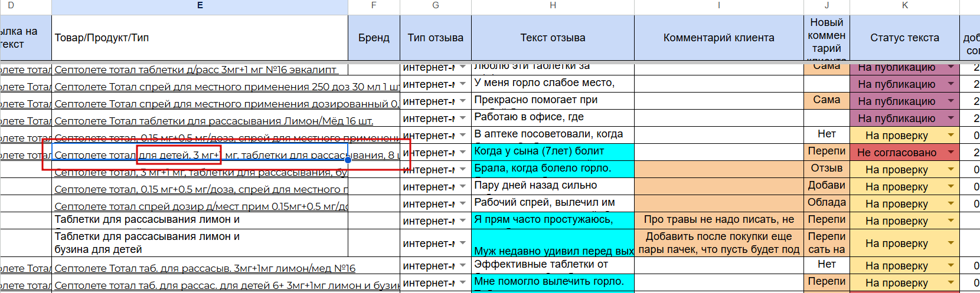Open review type dropdown in 'Пару дней назад сильно' row
980x293 pixels.
pos(463,187)
